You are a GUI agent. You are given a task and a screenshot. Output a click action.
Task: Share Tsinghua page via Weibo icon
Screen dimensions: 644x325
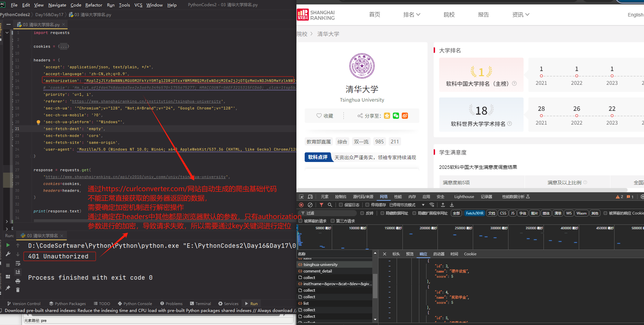click(x=405, y=116)
